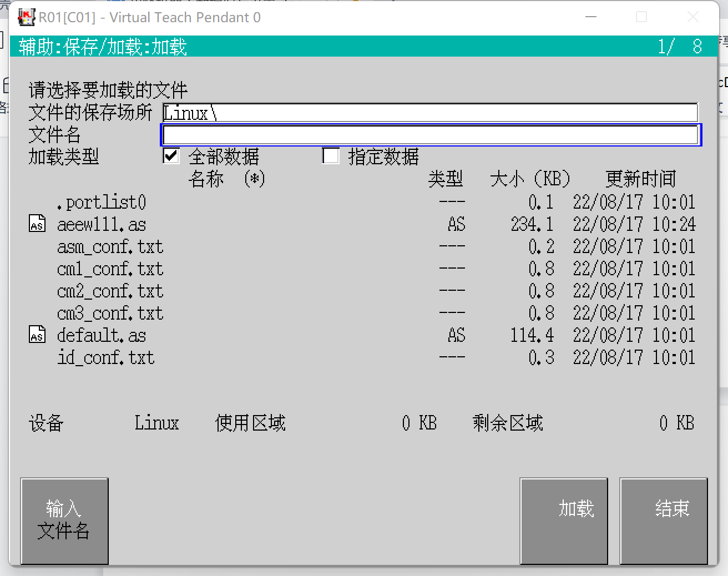Viewport: 728px width, 576px height.
Task: Click the 文件名 input field
Action: tap(431, 135)
